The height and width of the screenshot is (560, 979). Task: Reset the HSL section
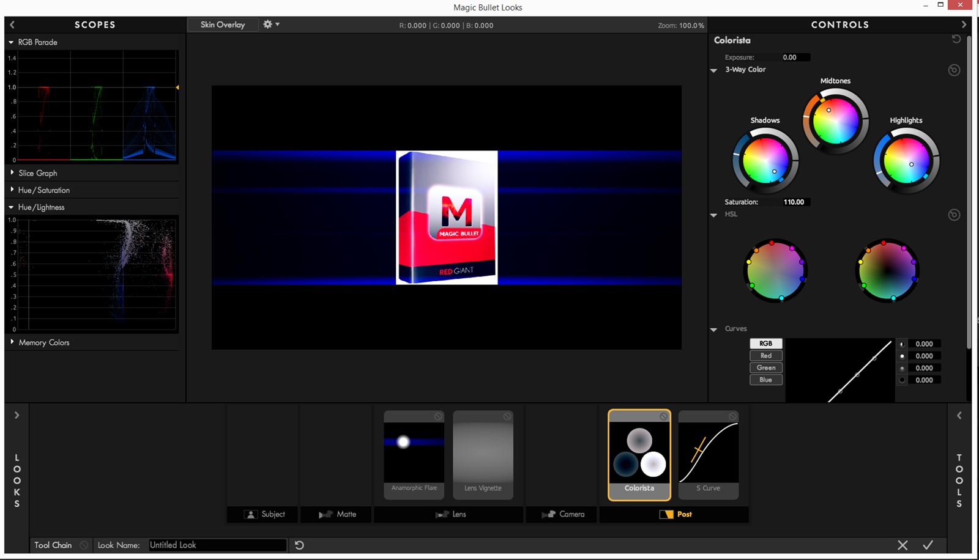(x=953, y=215)
